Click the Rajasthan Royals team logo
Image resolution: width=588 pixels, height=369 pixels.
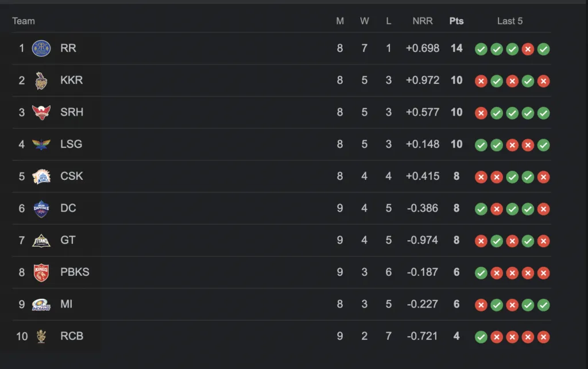point(41,48)
